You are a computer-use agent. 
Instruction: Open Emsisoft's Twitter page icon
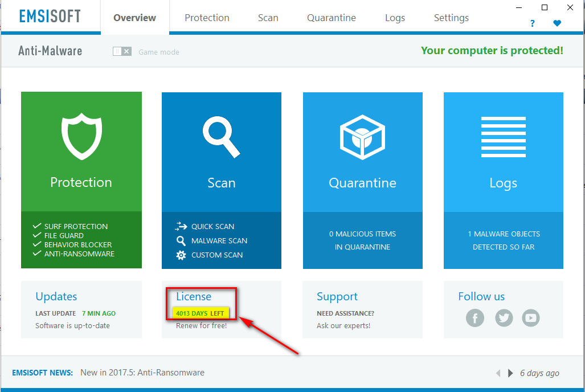click(x=504, y=318)
